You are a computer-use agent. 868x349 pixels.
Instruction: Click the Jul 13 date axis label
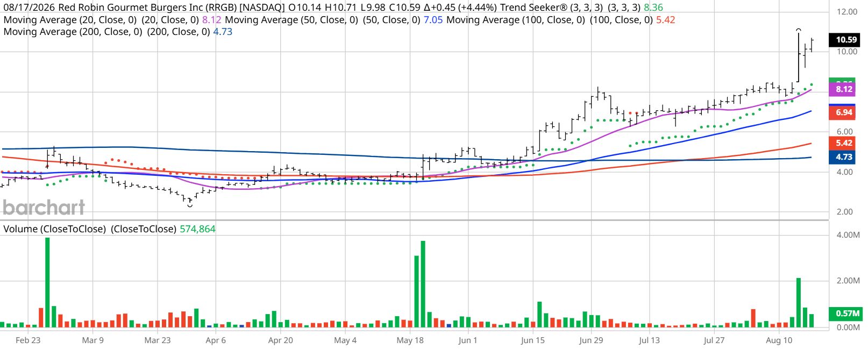point(649,340)
